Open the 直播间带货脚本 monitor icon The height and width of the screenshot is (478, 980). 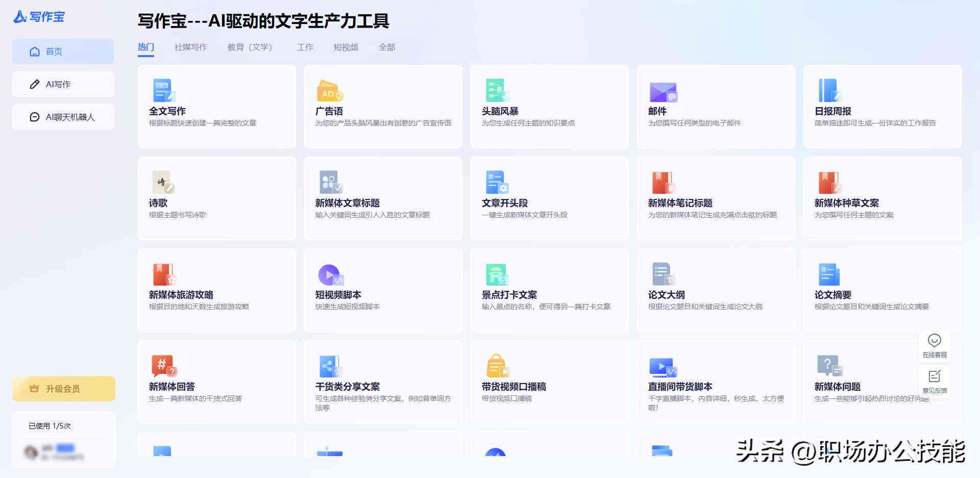(663, 367)
